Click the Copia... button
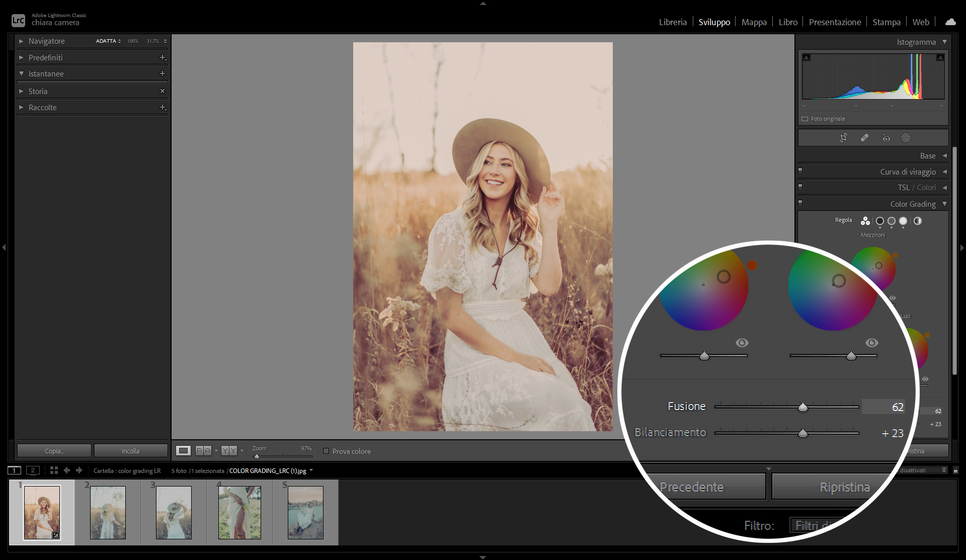The image size is (966, 560). [54, 451]
